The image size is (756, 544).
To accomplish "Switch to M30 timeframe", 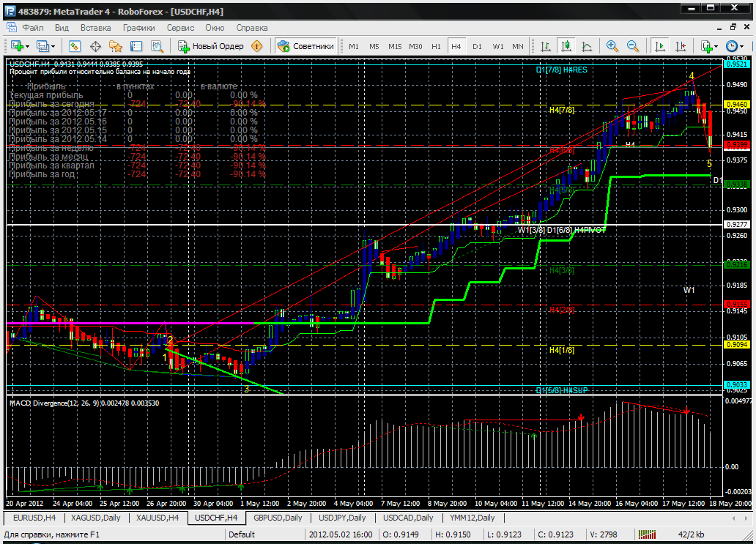I will click(415, 47).
